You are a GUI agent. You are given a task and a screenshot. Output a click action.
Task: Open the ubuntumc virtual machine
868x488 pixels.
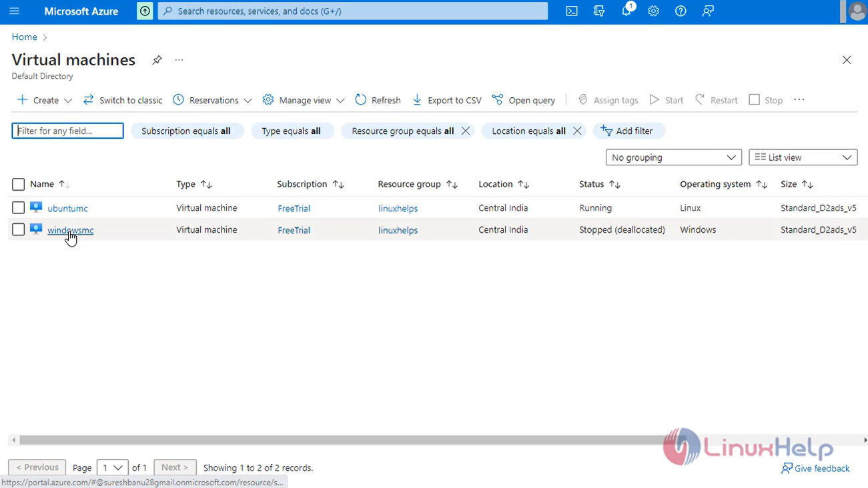pyautogui.click(x=67, y=209)
